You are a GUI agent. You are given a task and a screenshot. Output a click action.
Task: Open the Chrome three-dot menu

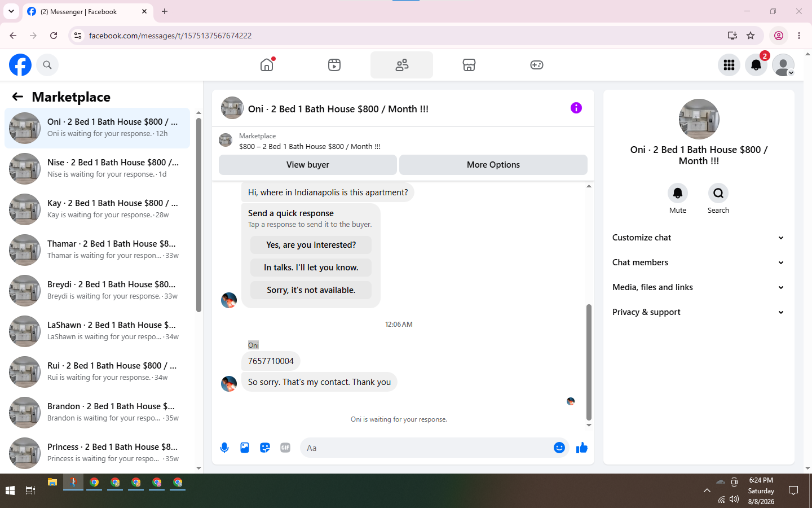tap(799, 36)
